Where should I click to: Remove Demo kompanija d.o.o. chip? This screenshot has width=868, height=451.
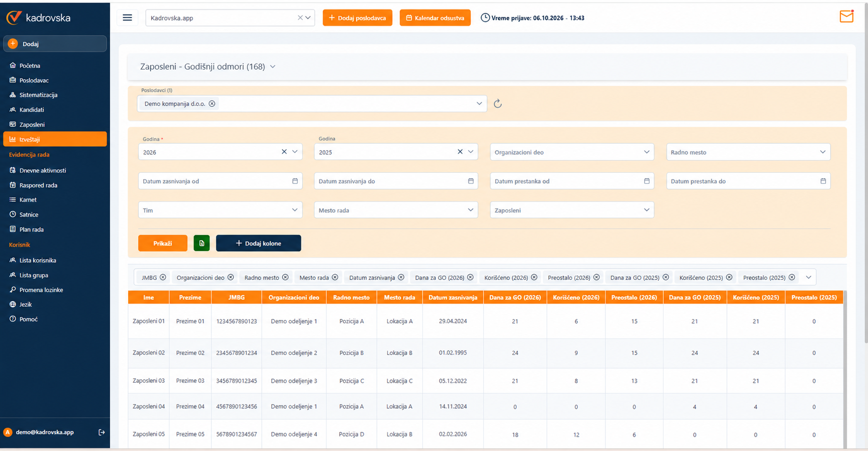[x=212, y=104]
